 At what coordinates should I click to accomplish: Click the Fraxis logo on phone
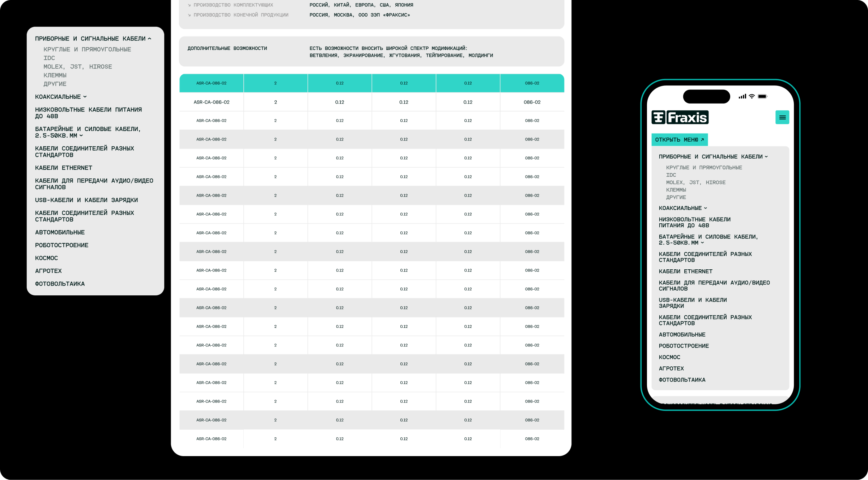[680, 117]
